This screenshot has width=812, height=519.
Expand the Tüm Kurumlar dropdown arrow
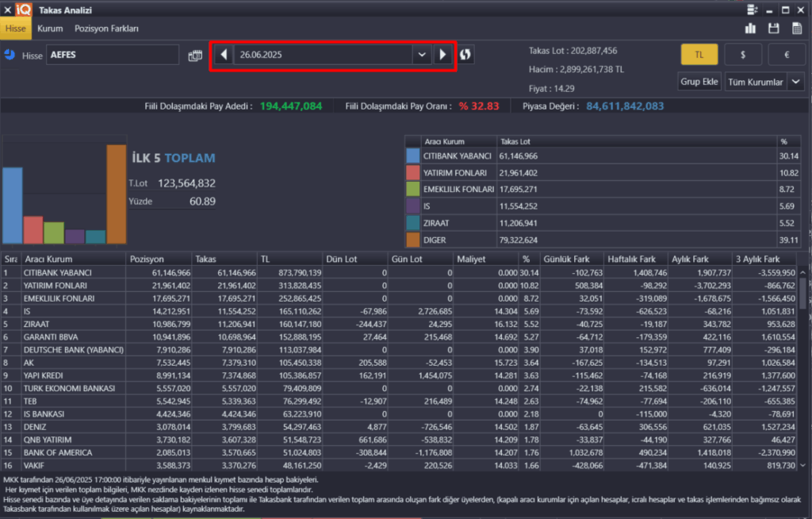(x=796, y=82)
